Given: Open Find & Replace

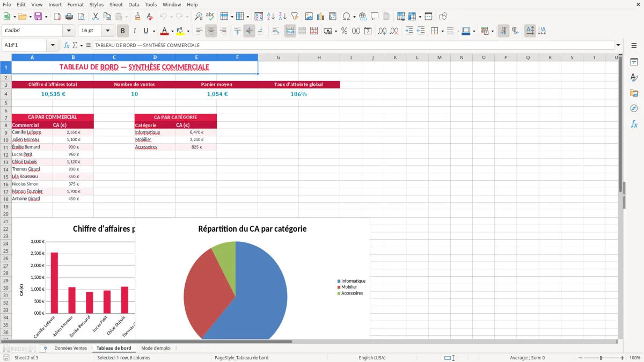Looking at the screenshot, I should pos(199,16).
